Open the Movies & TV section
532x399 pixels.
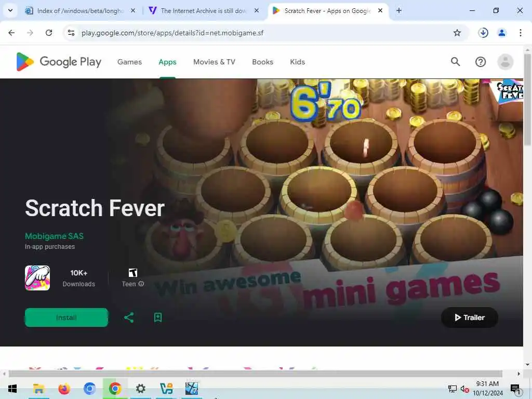coord(214,62)
